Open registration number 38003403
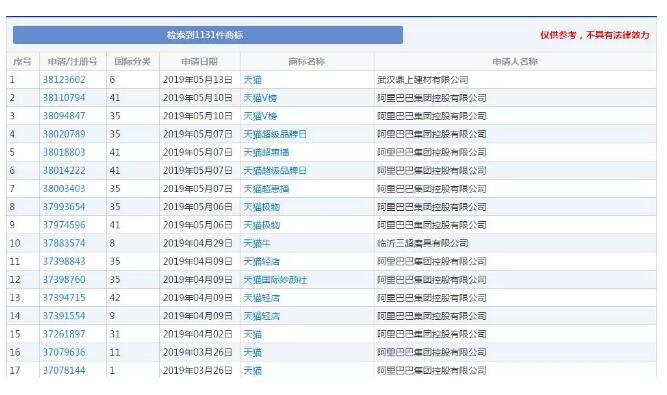Screen dimensions: 667x395 point(64,188)
